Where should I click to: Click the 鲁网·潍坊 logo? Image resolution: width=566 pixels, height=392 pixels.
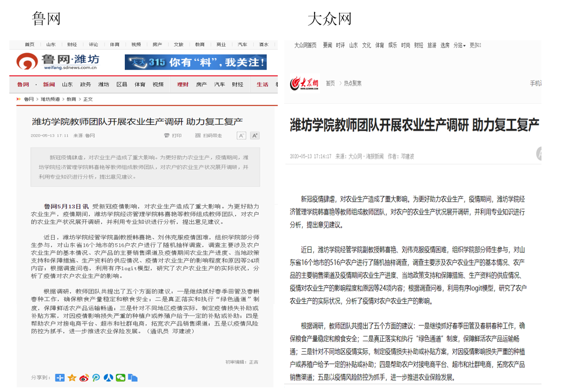57,61
